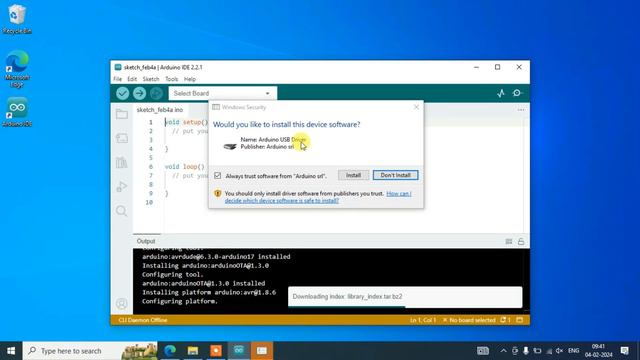Click the Windows Start button

[11, 351]
